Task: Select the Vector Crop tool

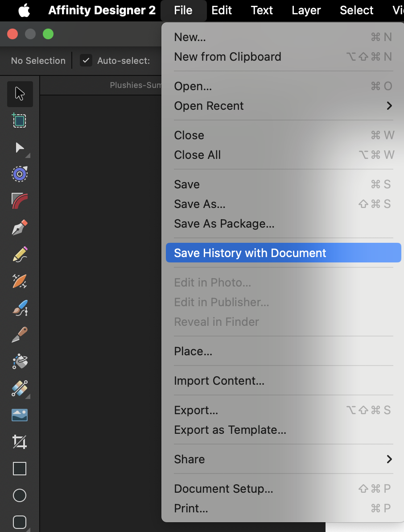Action: click(x=20, y=442)
